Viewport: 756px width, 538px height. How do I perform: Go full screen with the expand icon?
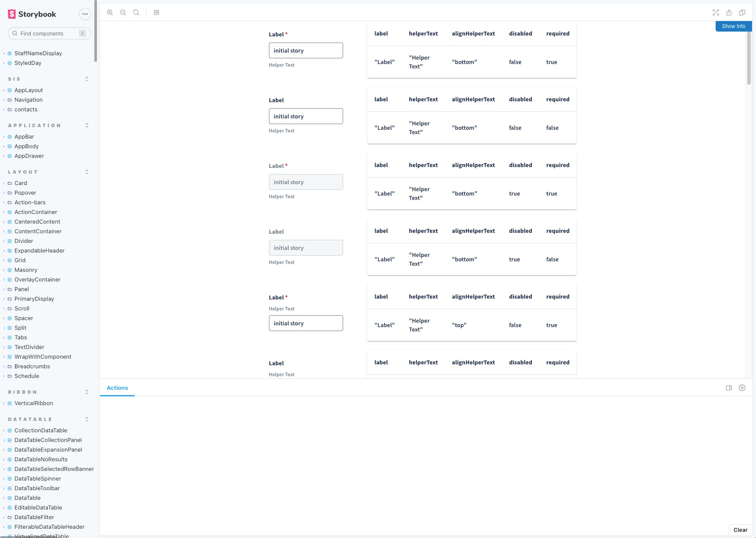pyautogui.click(x=716, y=13)
